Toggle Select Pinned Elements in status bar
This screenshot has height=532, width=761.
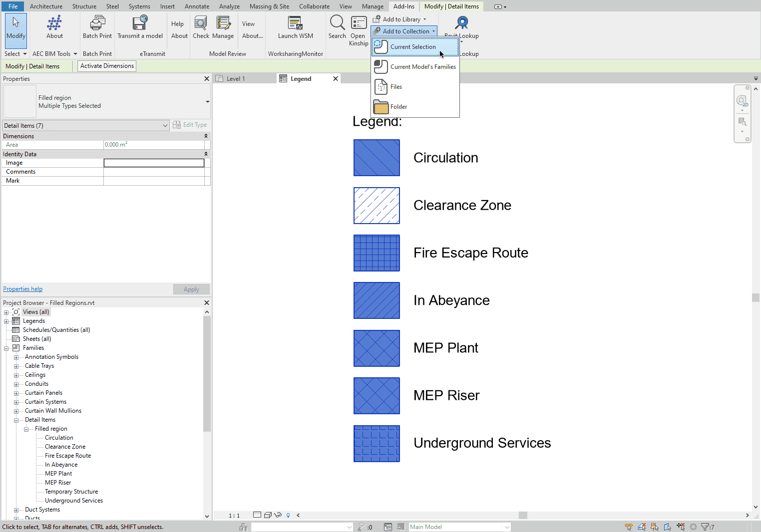pos(655,527)
